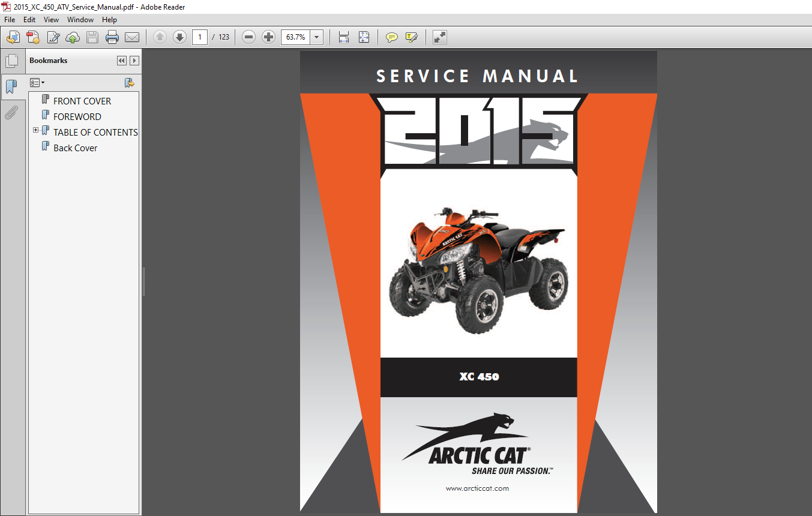
Task: Go to next page arrow
Action: [179, 37]
